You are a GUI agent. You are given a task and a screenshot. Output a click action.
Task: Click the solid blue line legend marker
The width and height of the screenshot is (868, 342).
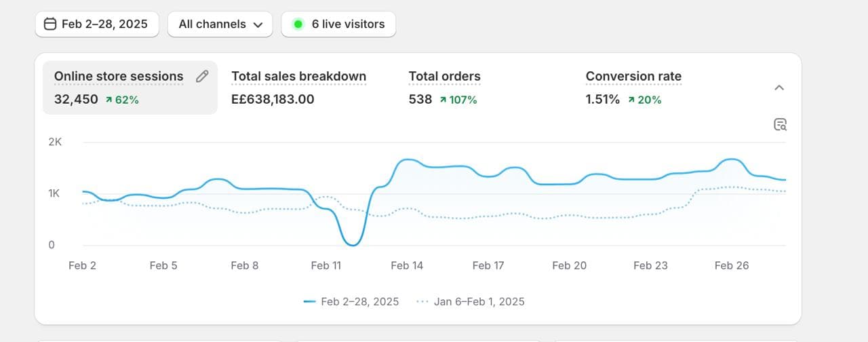[310, 301]
